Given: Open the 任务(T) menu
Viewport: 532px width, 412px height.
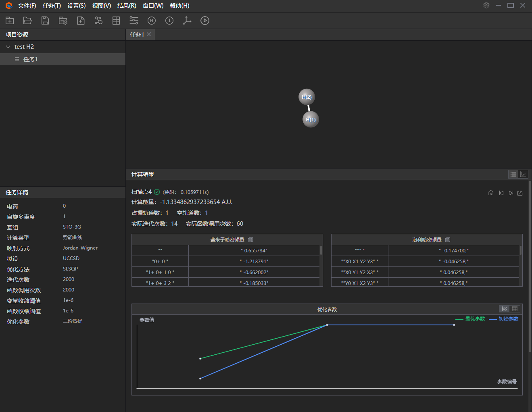Looking at the screenshot, I should point(52,6).
